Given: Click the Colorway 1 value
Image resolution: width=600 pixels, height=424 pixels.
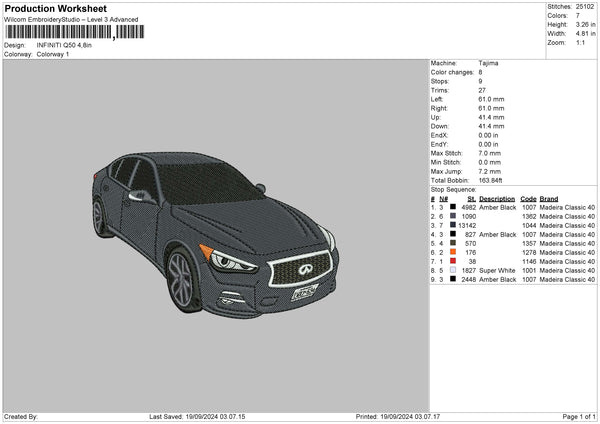Looking at the screenshot, I should pyautogui.click(x=54, y=53).
